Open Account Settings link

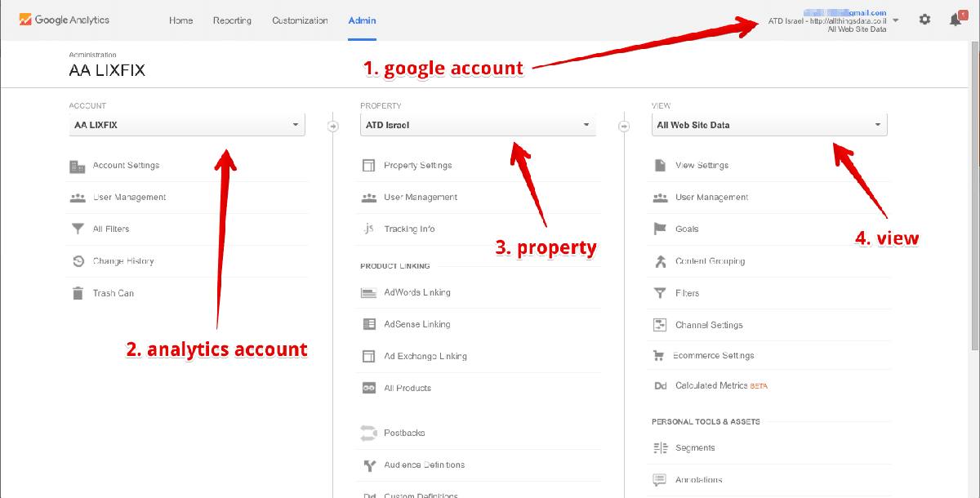tap(126, 166)
